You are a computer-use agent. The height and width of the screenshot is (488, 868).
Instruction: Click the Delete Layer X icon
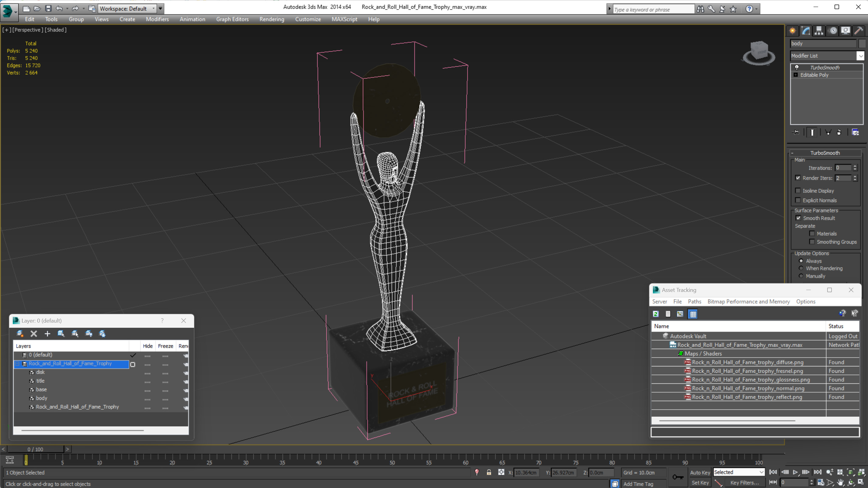(x=34, y=334)
